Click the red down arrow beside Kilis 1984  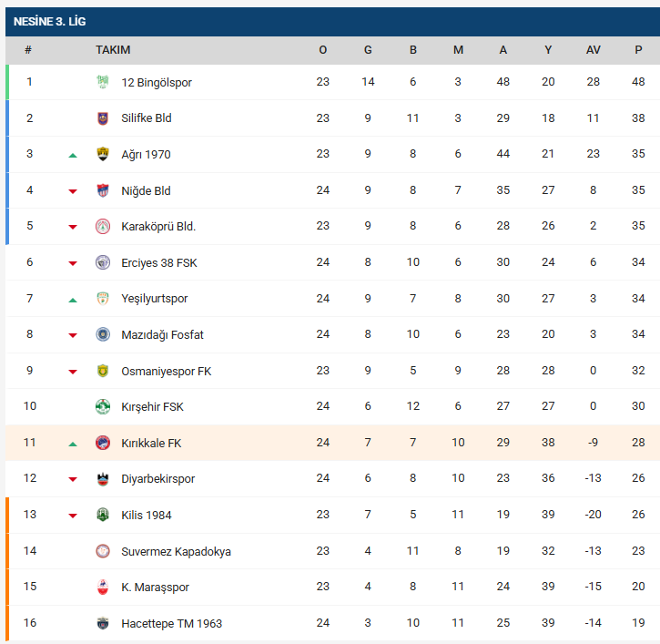73,516
